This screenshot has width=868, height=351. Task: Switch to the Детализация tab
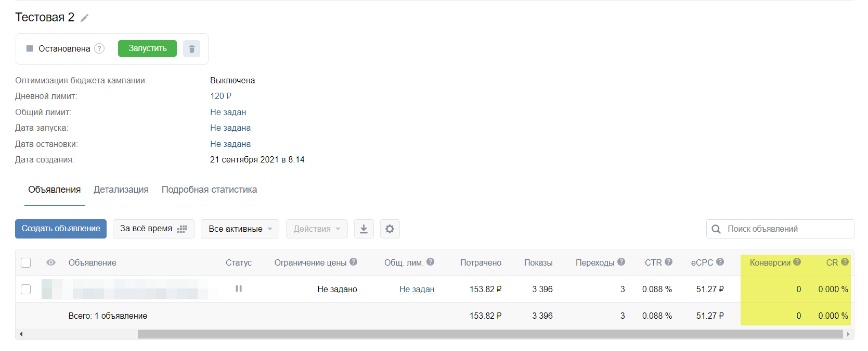121,190
